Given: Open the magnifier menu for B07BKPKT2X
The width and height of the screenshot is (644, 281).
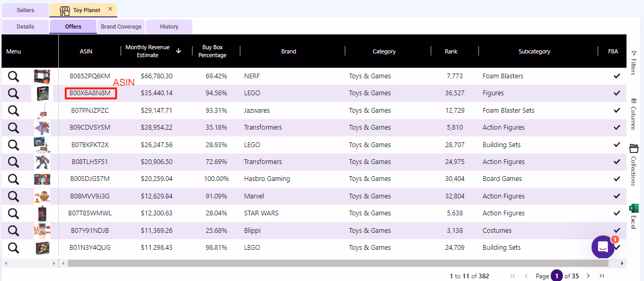Looking at the screenshot, I should point(13,145).
